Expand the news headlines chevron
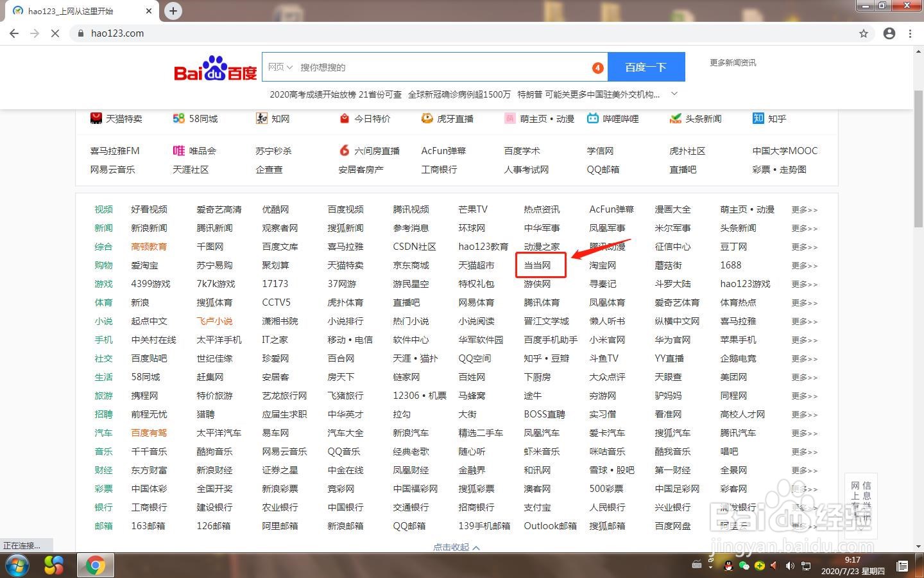This screenshot has width=924, height=578. 674,94
